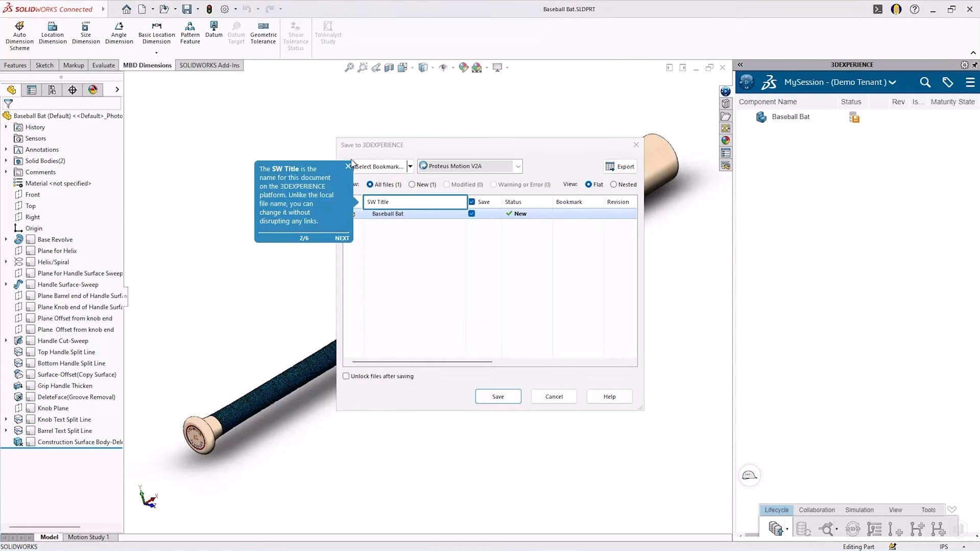Click the Datum tool icon
Screen dimensions: 980x551
pyautogui.click(x=213, y=26)
